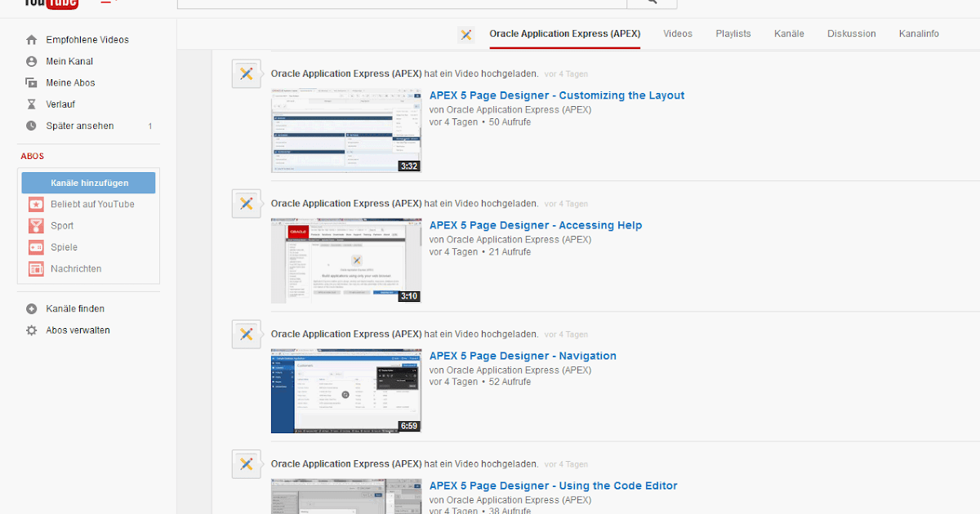The width and height of the screenshot is (980, 514).
Task: Open Meine Abos
Action: (70, 83)
